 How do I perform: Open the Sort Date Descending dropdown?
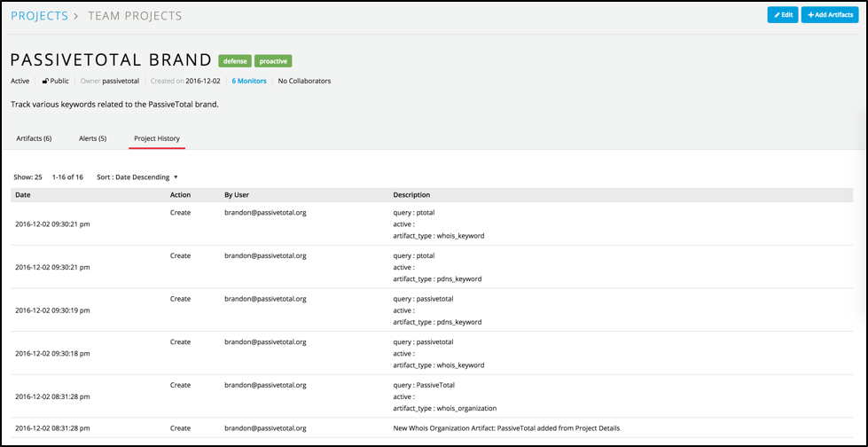coord(137,177)
